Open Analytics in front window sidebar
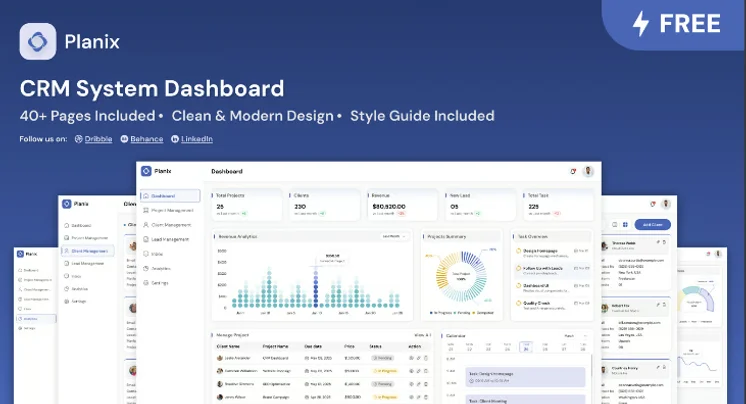 point(157,268)
